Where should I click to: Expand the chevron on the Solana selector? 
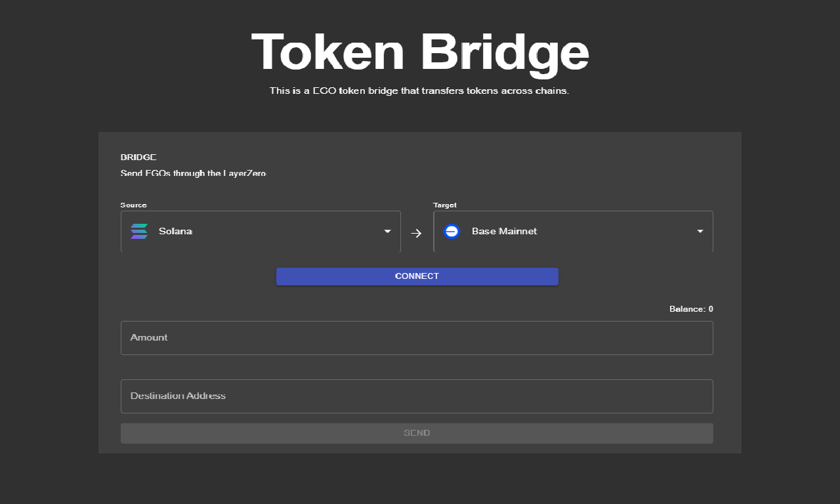pyautogui.click(x=387, y=231)
